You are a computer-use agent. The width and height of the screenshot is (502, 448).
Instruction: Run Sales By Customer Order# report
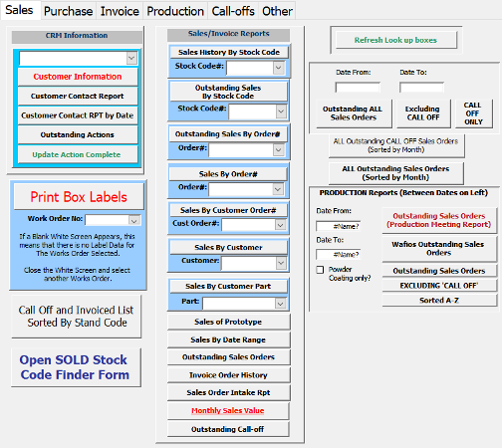(x=228, y=210)
